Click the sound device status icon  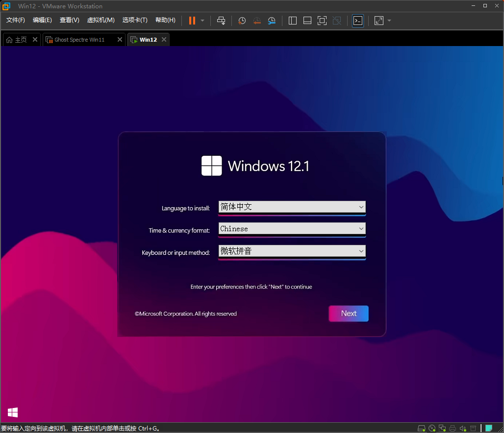coord(462,428)
